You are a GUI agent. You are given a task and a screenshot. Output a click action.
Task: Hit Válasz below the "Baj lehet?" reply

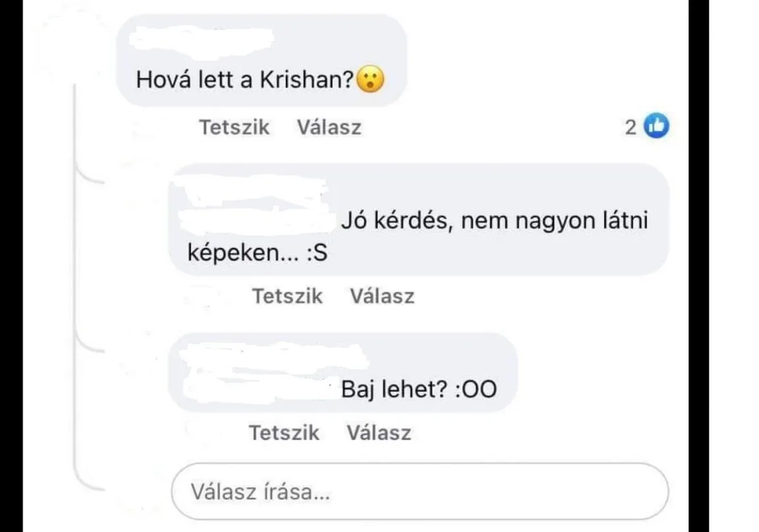379,432
